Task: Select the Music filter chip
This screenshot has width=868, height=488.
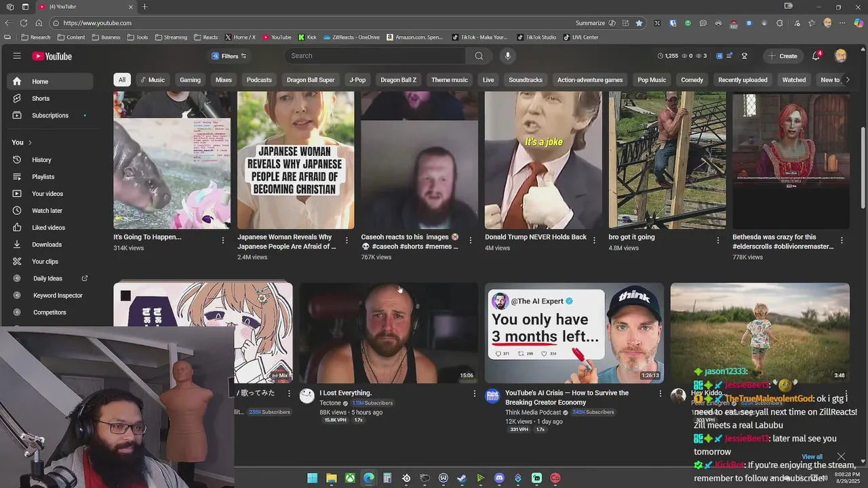Action: tap(153, 80)
